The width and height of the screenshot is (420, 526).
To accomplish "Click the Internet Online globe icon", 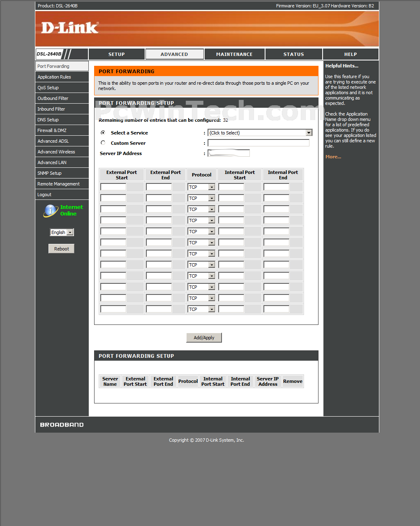I will pos(51,211).
